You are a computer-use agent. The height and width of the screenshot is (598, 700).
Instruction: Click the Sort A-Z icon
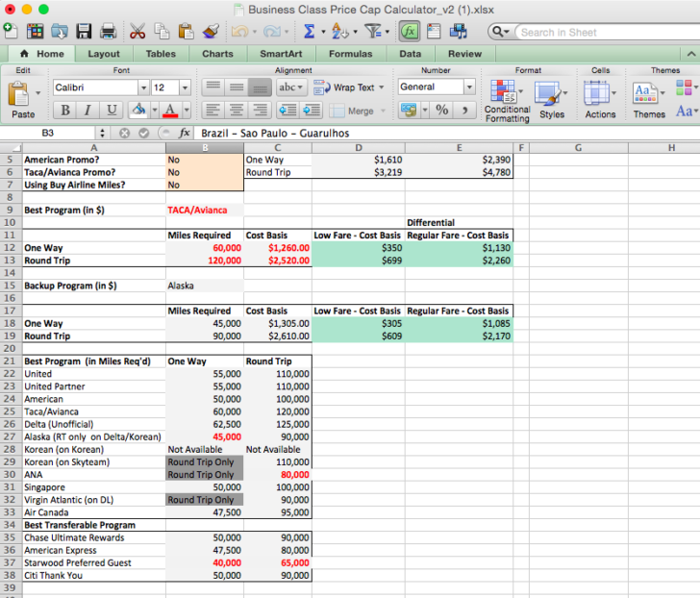(339, 32)
